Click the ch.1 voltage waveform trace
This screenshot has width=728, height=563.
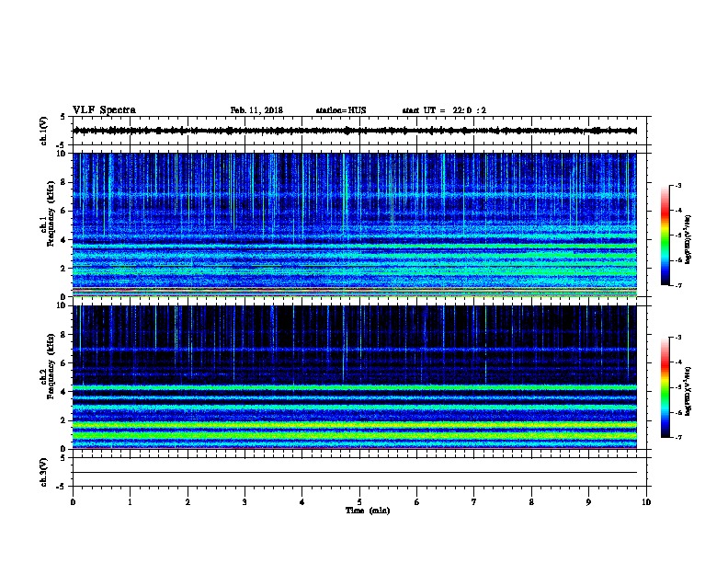tap(355, 131)
